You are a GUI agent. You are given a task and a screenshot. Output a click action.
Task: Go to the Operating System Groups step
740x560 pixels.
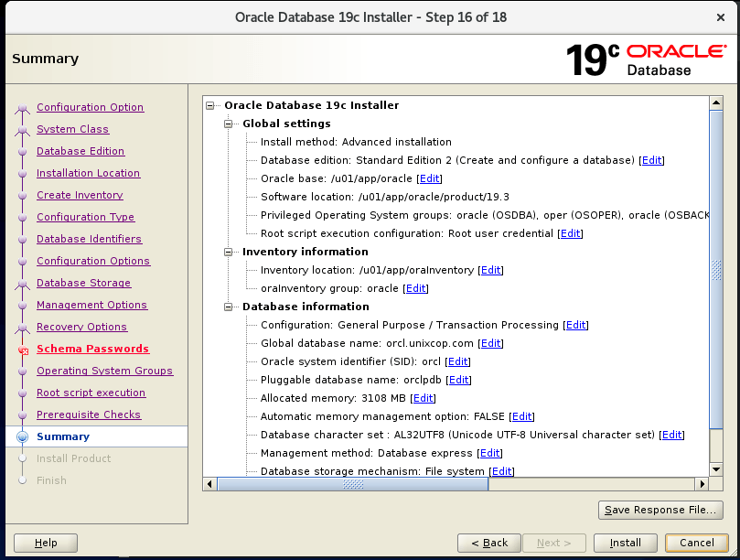point(105,371)
